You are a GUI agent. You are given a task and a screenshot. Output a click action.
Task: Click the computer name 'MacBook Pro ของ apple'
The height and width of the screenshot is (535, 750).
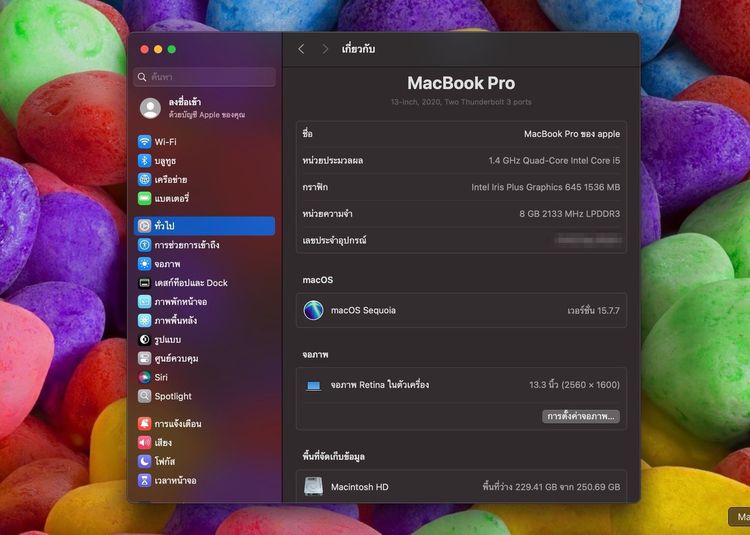pos(572,134)
